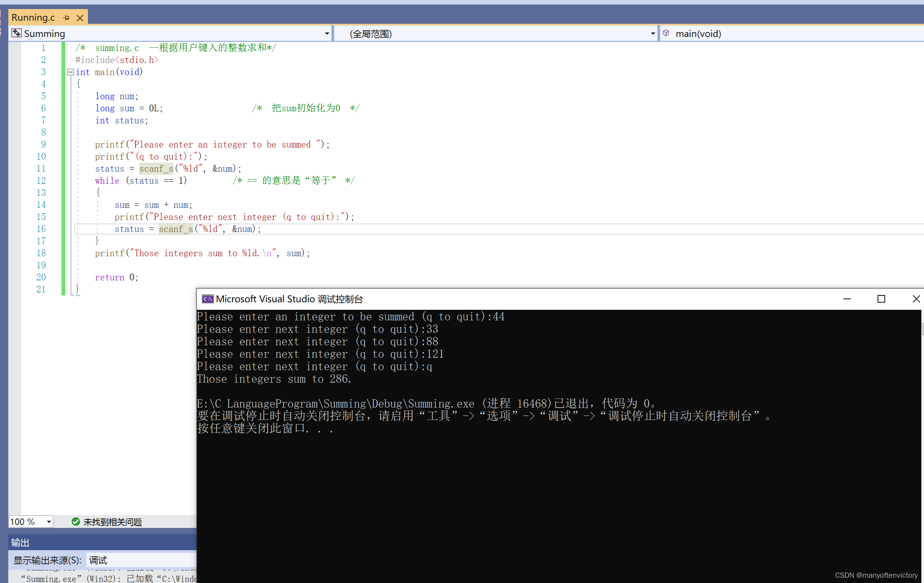Click line number 12 in the gutter
Image resolution: width=924 pixels, height=583 pixels.
click(41, 180)
